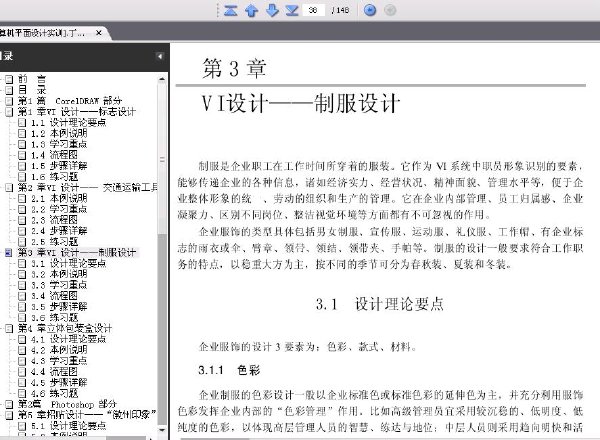Open bookmark 2.4 步骤详解
600x440 pixels.
tap(59, 231)
